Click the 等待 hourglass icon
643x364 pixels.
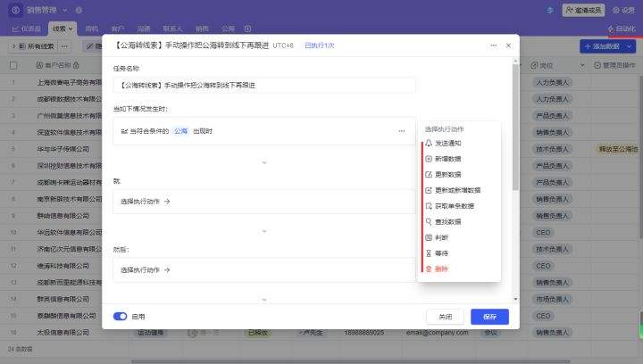tap(429, 253)
